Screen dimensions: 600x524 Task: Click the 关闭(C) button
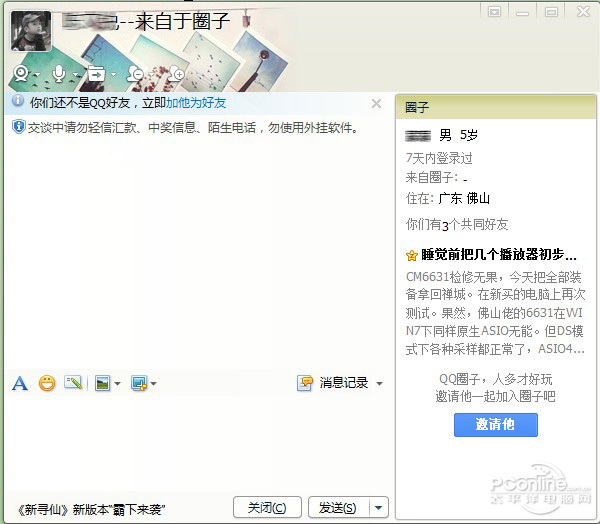267,508
